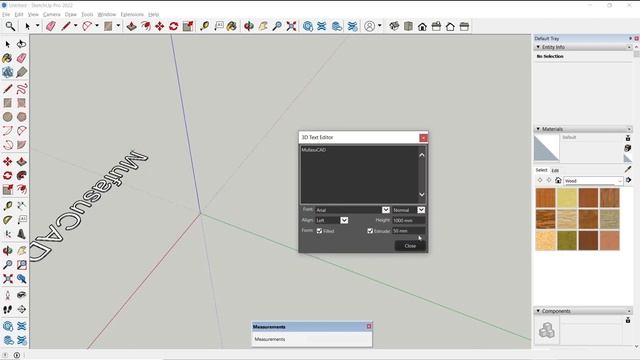Activate the Zoom Window tool in the left toolbar
This screenshot has height=360, width=640.
click(x=22, y=264)
